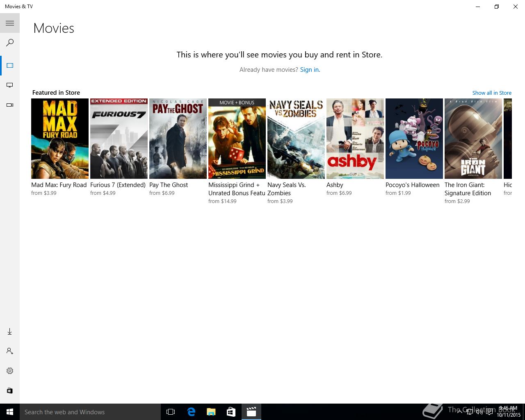The width and height of the screenshot is (525, 420).
Task: Open the Downloads arrow icon
Action: 10,331
